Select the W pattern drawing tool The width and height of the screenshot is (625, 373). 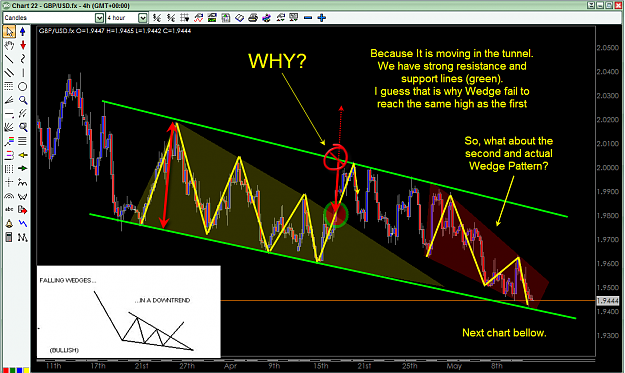[x=23, y=196]
